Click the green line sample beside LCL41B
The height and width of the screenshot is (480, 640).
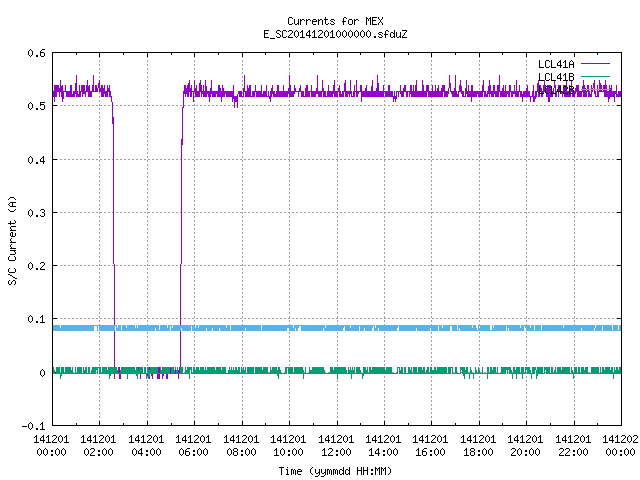[595, 76]
